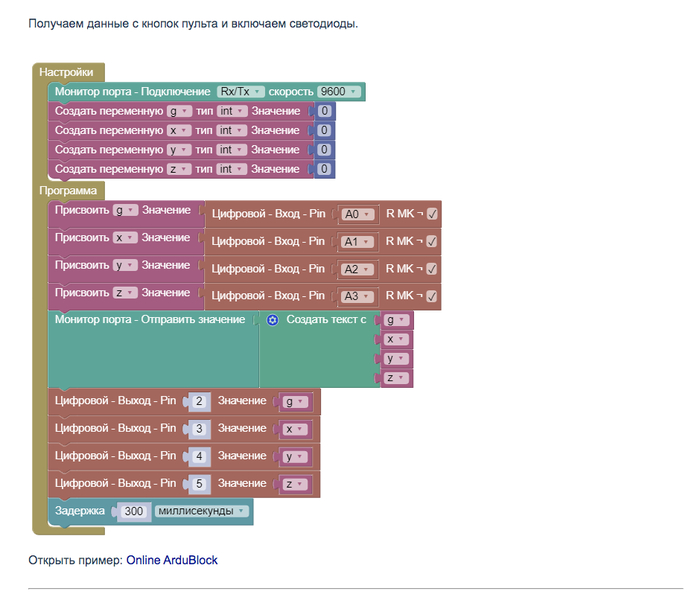Select the Настройки block header

[x=66, y=72]
